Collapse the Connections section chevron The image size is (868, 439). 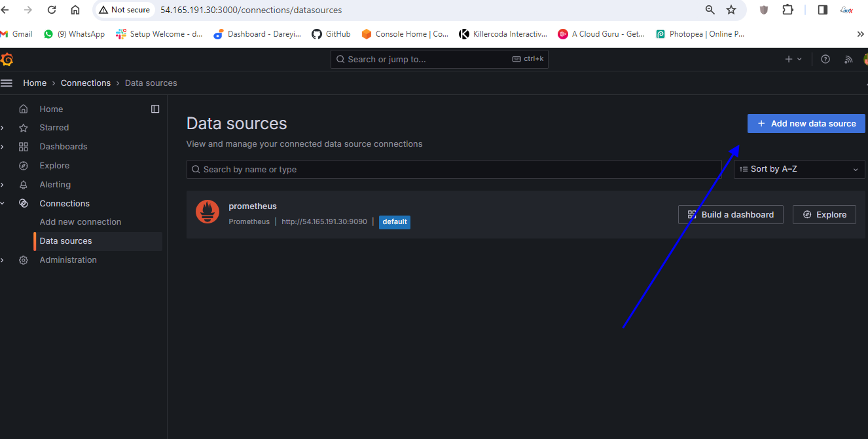[3, 203]
